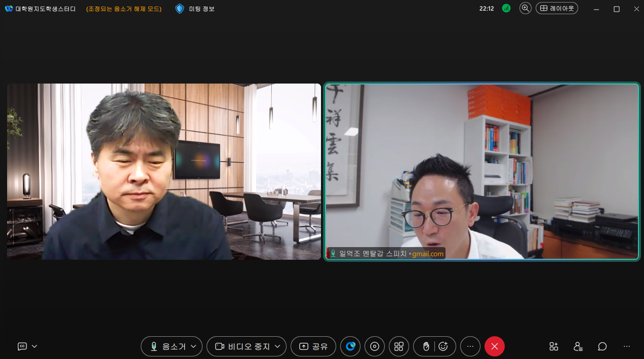Open the emoji reactions smiley icon
The height and width of the screenshot is (359, 644).
(444, 346)
